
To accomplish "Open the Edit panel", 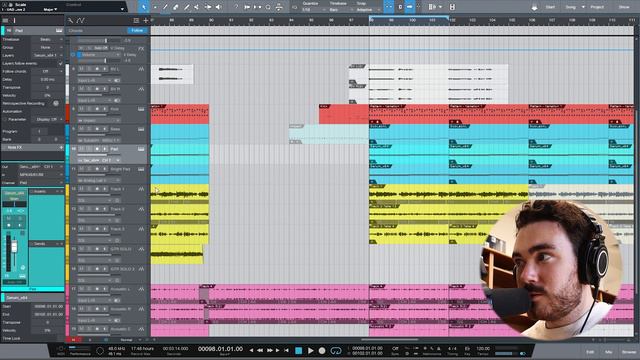I will 590,352.
